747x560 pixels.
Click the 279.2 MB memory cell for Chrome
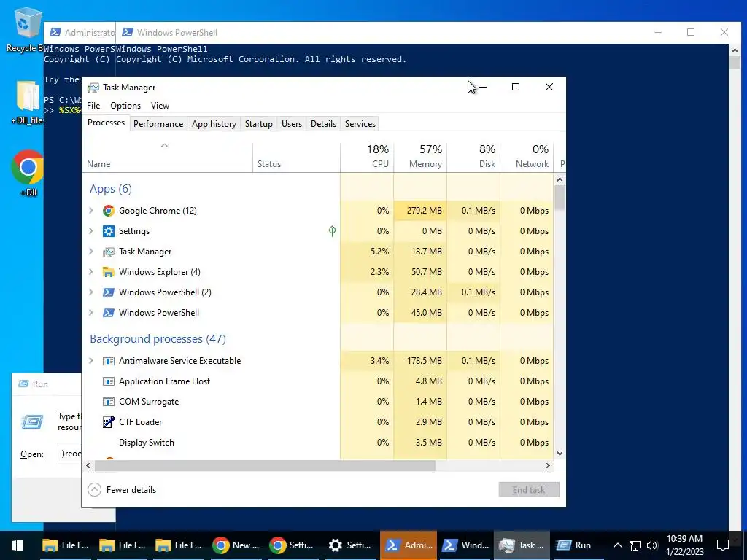(x=420, y=211)
